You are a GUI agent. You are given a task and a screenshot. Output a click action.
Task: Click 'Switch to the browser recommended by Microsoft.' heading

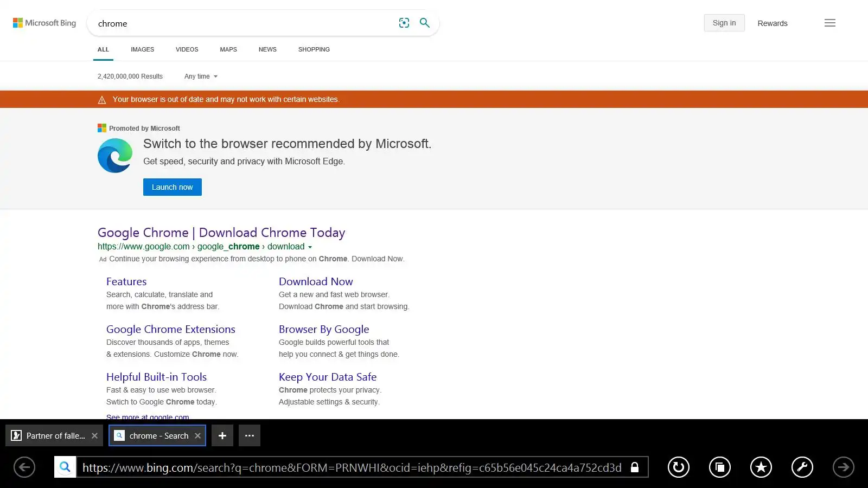tap(288, 144)
